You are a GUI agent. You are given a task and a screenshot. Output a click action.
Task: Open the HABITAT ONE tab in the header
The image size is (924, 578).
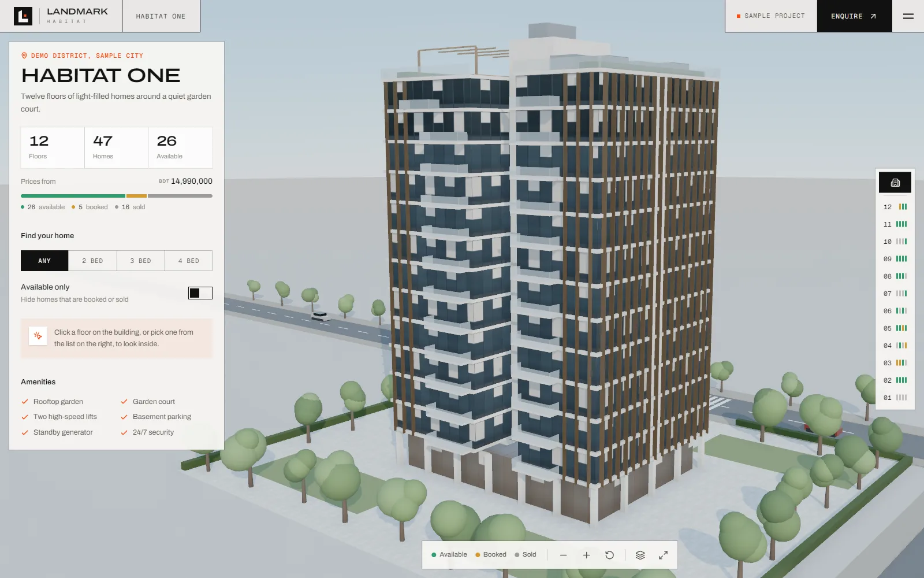[161, 16]
